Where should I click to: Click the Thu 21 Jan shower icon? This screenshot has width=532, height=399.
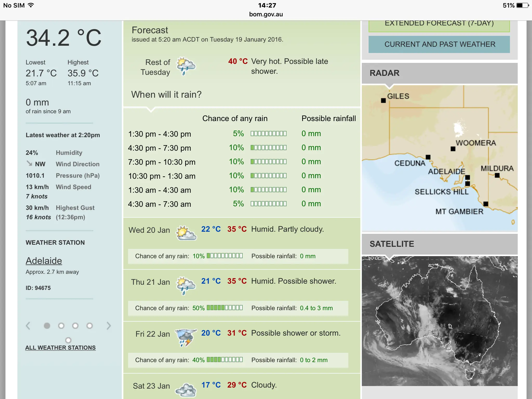(185, 285)
